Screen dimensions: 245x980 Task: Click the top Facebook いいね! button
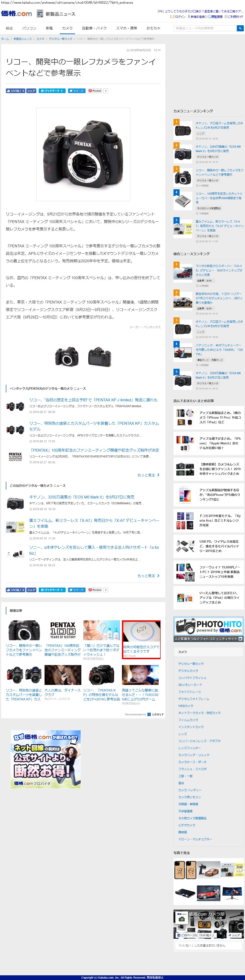tap(16, 91)
